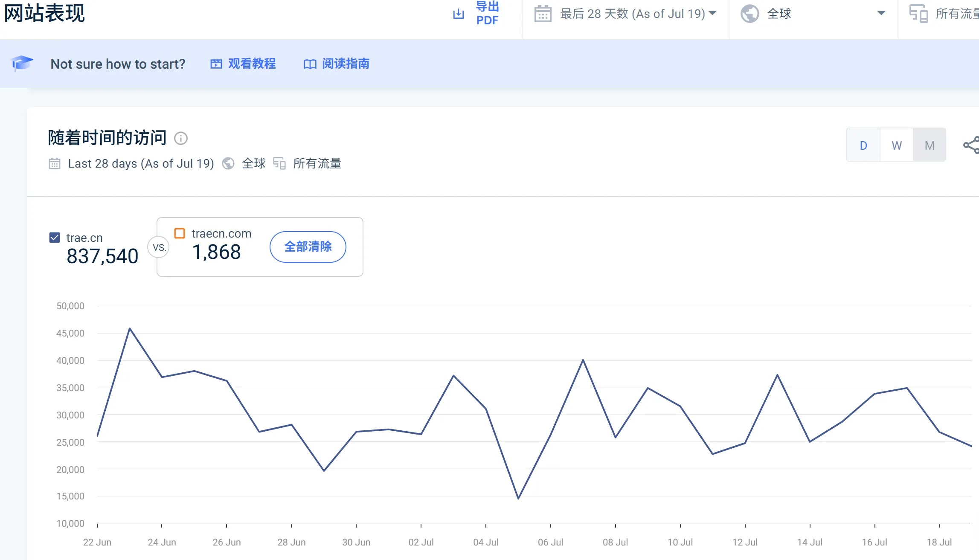Check the traecn.com orange checkbox
The height and width of the screenshot is (560, 979).
point(180,233)
